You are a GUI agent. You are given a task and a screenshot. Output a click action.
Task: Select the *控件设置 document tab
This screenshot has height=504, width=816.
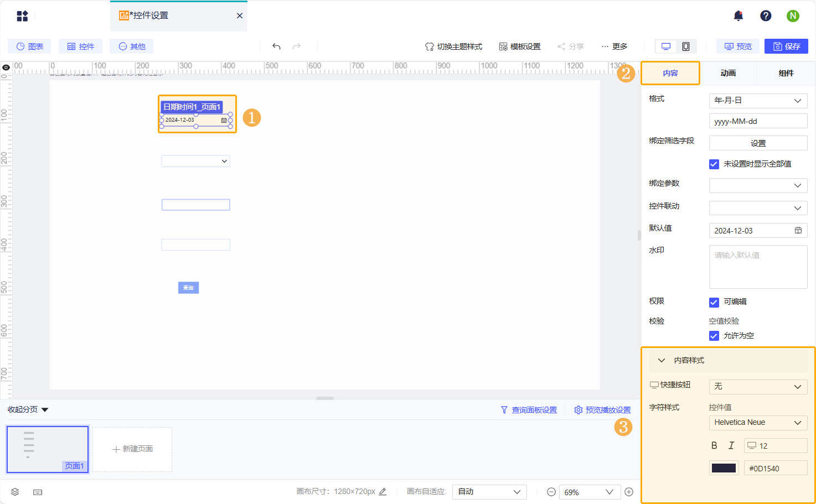(179, 15)
